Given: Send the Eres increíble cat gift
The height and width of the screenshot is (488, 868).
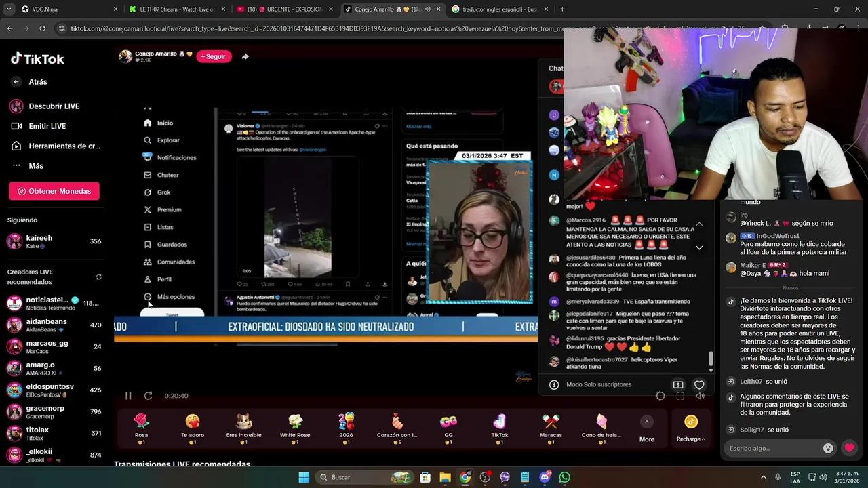Looking at the screenshot, I should point(243,428).
